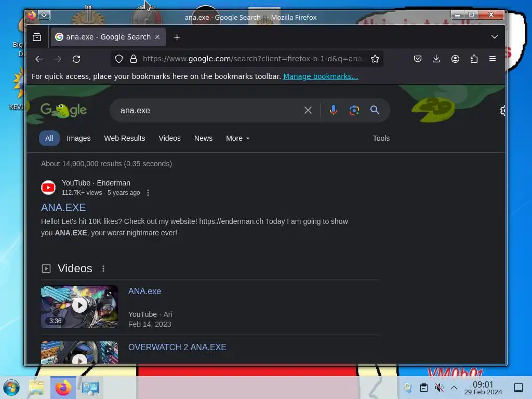The image size is (532, 399).
Task: Switch to Web Results tab
Action: pyautogui.click(x=125, y=138)
